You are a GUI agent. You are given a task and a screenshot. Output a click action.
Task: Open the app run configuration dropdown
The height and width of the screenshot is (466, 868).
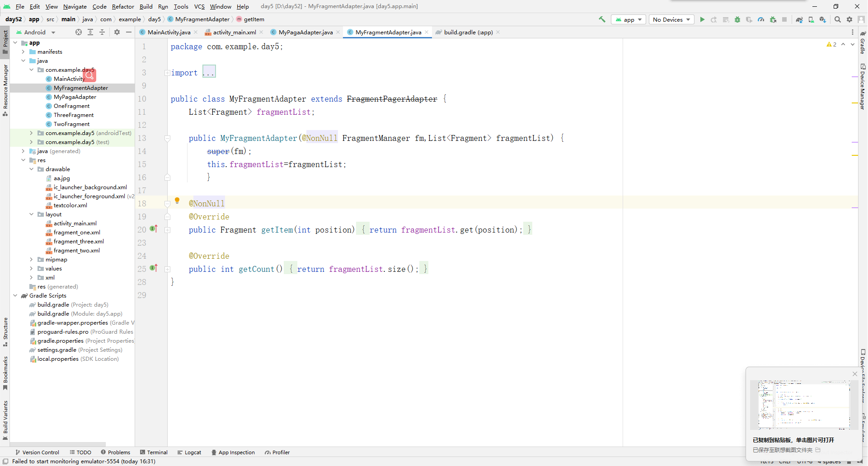[629, 19]
